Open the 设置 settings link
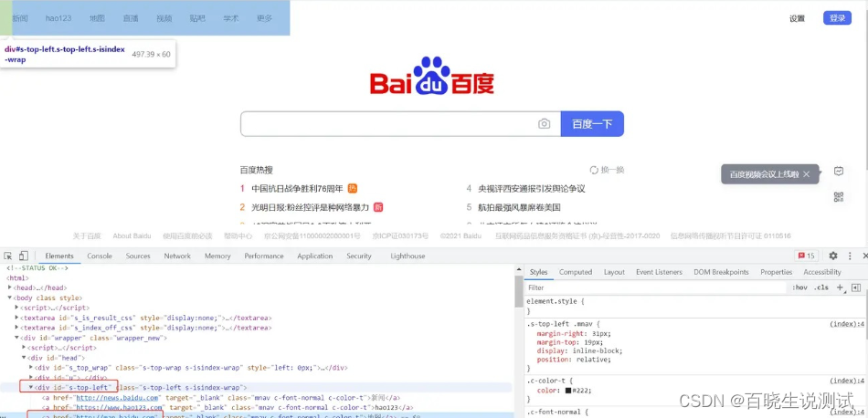The height and width of the screenshot is (418, 868). 797,18
